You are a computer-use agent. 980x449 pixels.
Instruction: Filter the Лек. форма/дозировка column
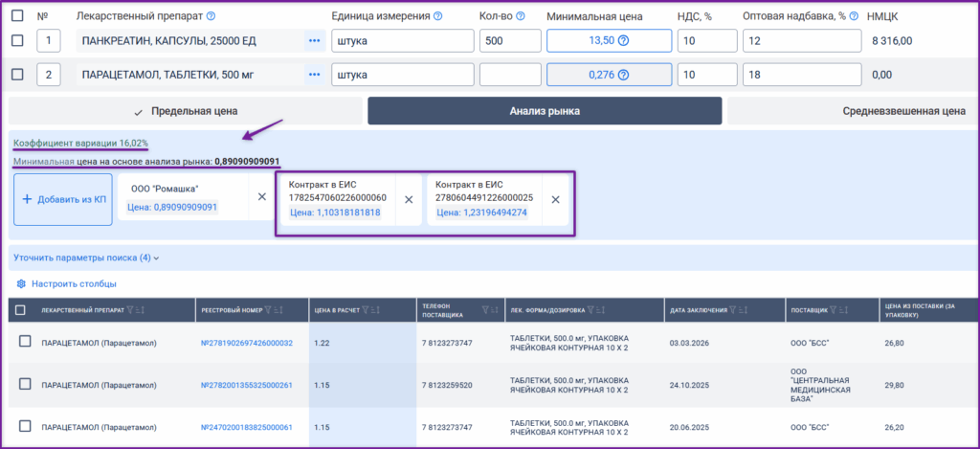[591, 309]
